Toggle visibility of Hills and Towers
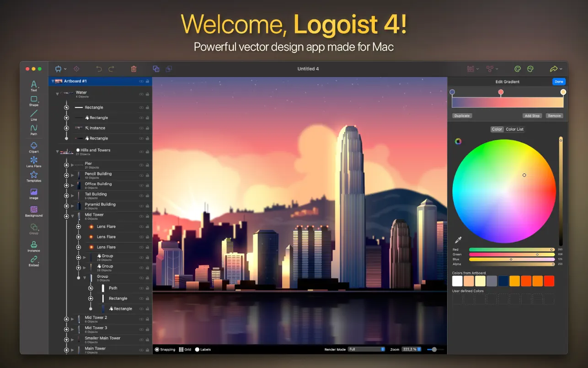 (141, 151)
